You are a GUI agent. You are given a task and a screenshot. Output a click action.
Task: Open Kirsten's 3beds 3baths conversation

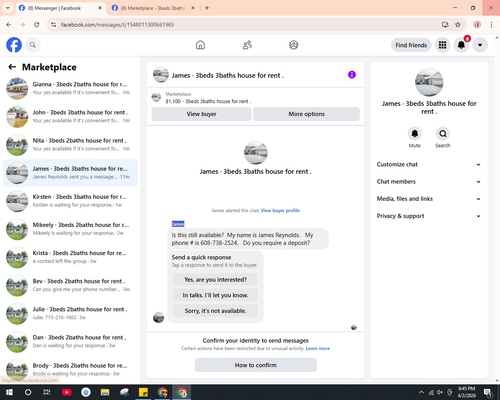[70, 201]
